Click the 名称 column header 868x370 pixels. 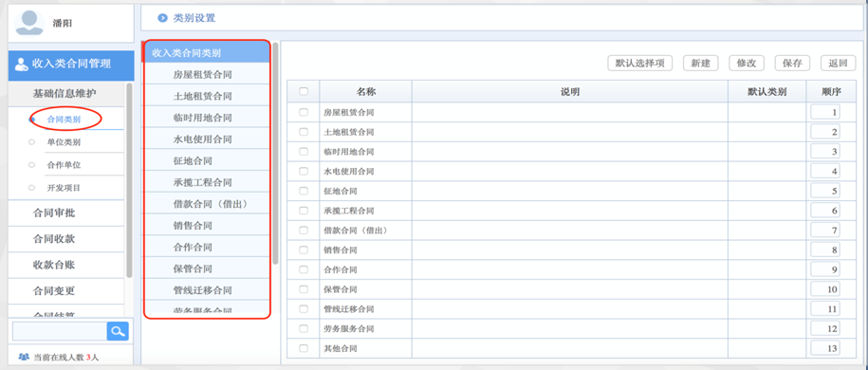coord(366,91)
